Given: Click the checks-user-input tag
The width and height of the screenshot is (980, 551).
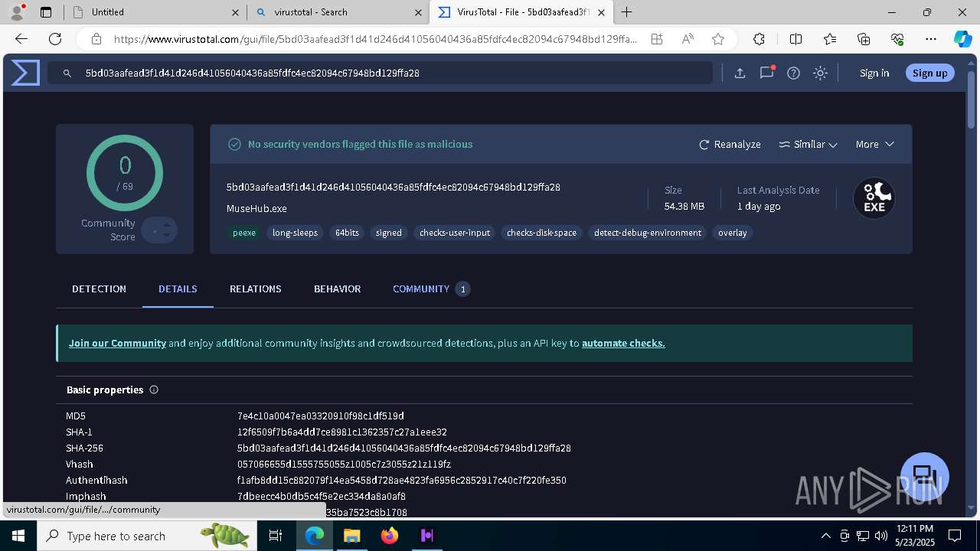Looking at the screenshot, I should click(455, 233).
